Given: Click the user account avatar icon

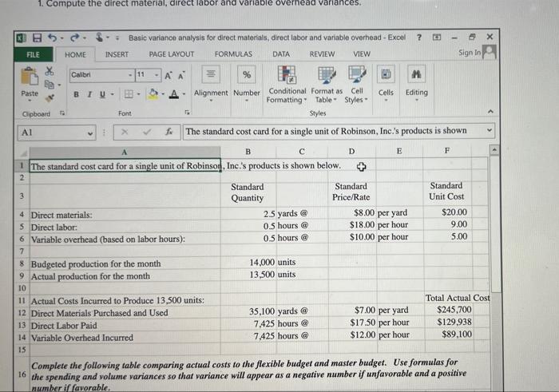Looking at the screenshot, I should coord(490,52).
